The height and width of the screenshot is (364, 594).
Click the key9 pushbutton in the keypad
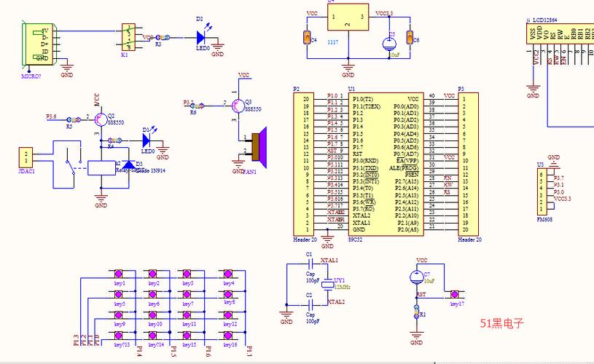[118, 314]
